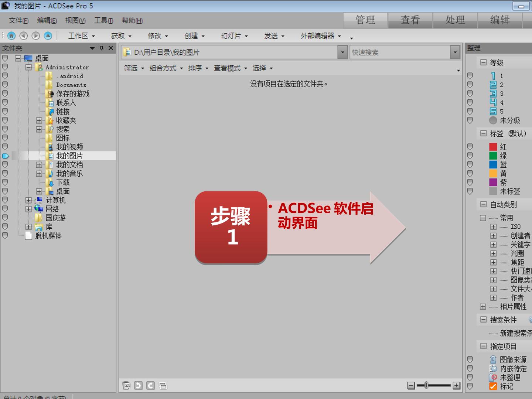The height and width of the screenshot is (399, 532).
Task: Click the zoom out minus icon
Action: [x=411, y=386]
